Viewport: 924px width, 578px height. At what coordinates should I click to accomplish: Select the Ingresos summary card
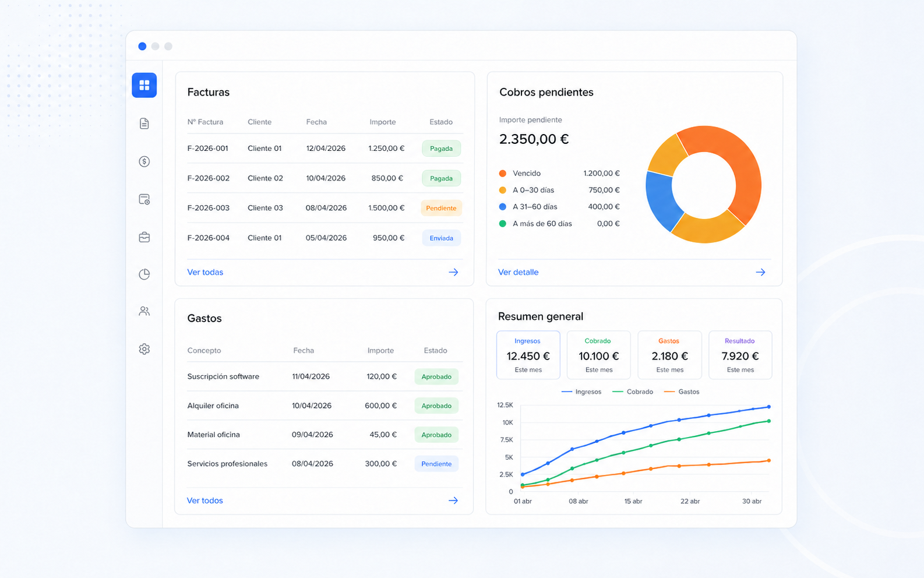point(528,355)
